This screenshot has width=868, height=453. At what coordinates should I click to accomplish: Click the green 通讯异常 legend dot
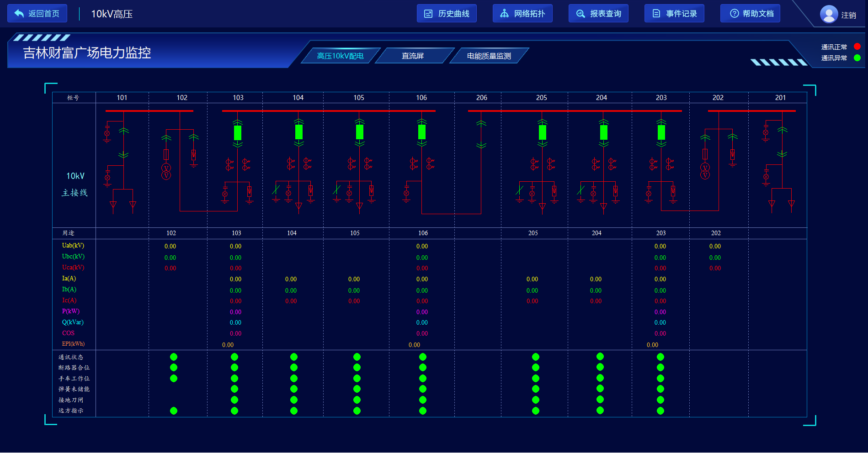(x=857, y=58)
